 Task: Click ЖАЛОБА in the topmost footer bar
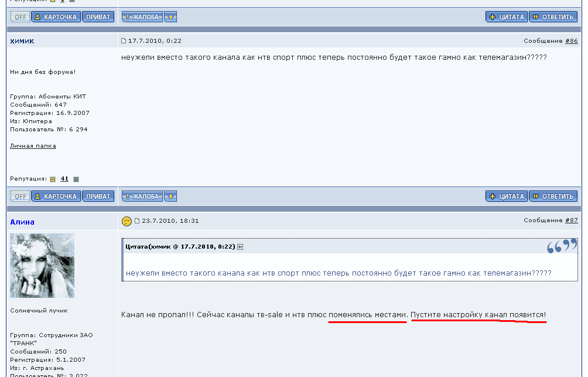coord(142,17)
